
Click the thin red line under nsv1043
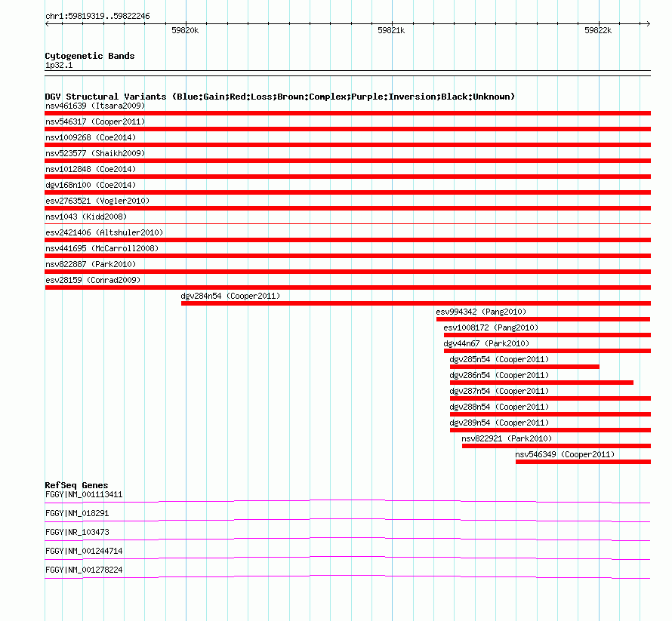347,223
